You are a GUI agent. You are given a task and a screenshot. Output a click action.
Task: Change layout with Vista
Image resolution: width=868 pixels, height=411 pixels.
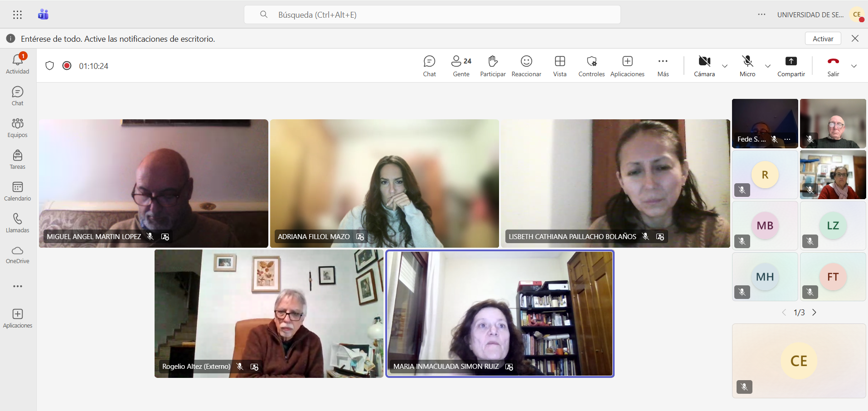click(560, 66)
